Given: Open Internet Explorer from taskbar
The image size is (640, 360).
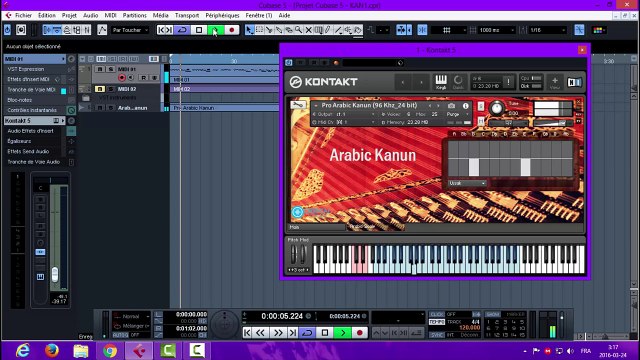Looking at the screenshot, I should tap(23, 351).
